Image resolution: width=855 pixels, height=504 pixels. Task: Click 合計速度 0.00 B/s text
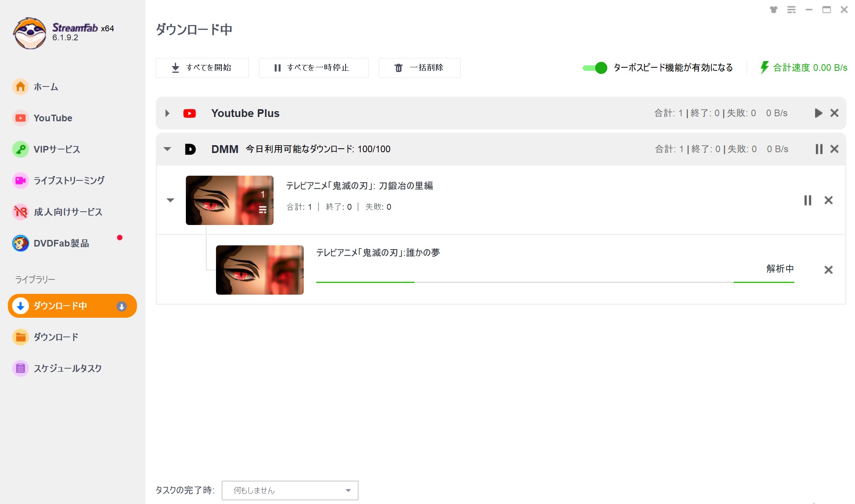pyautogui.click(x=810, y=68)
